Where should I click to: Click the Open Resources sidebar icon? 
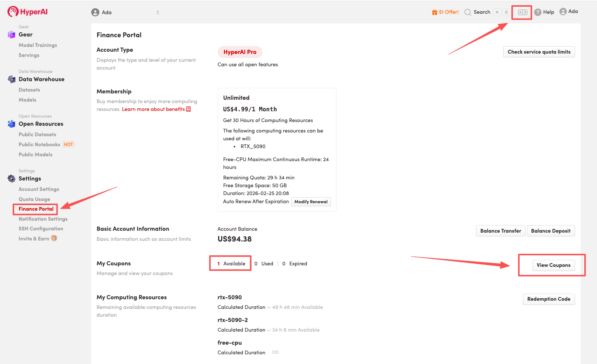(x=12, y=124)
